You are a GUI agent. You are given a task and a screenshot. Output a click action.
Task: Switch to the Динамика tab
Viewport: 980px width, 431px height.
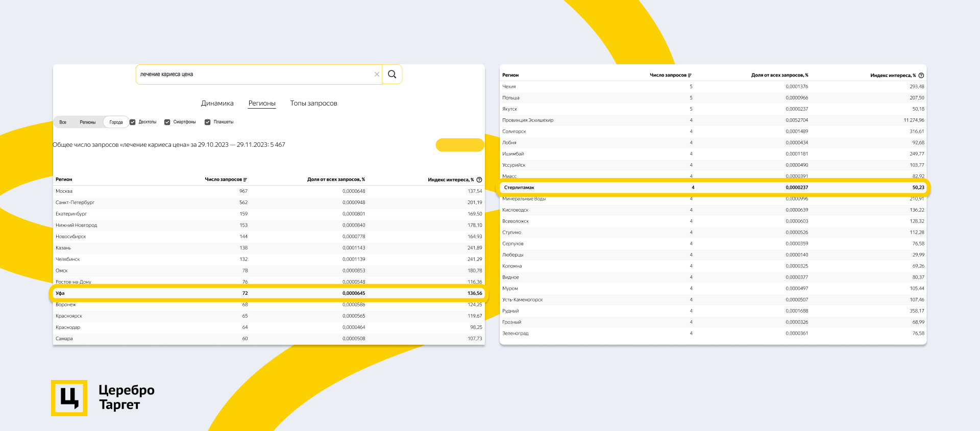point(217,103)
